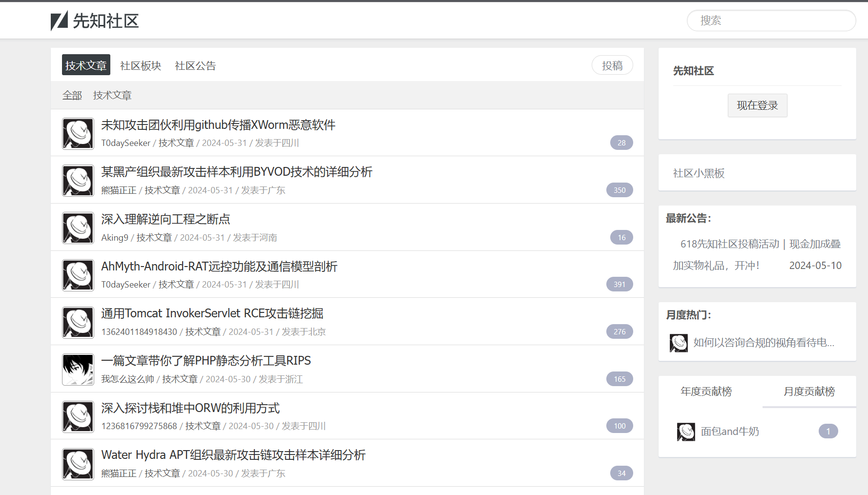Select 年度贡献榜 tab
Screen dimensions: 868x495
pos(706,392)
